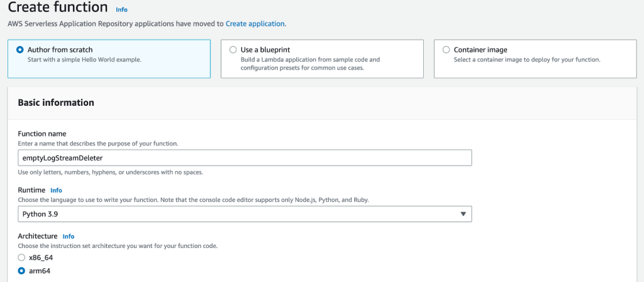Pick x86_64 architecture

click(x=22, y=257)
